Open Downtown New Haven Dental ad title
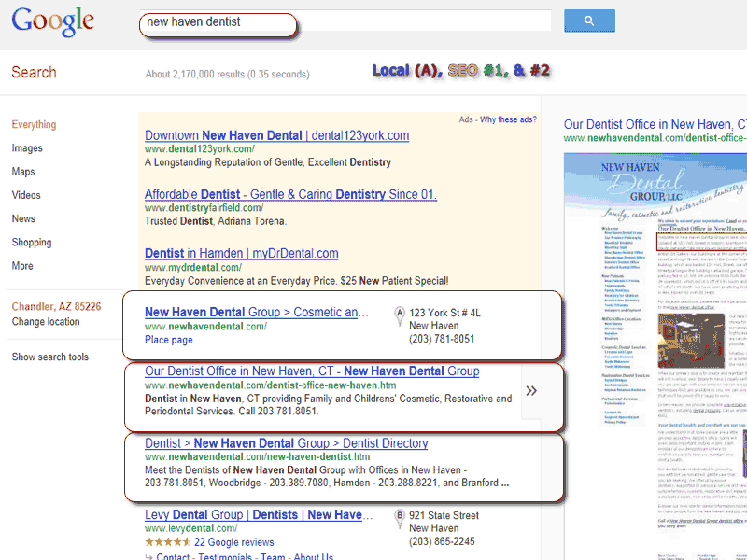This screenshot has height=560, width=747. tap(276, 135)
